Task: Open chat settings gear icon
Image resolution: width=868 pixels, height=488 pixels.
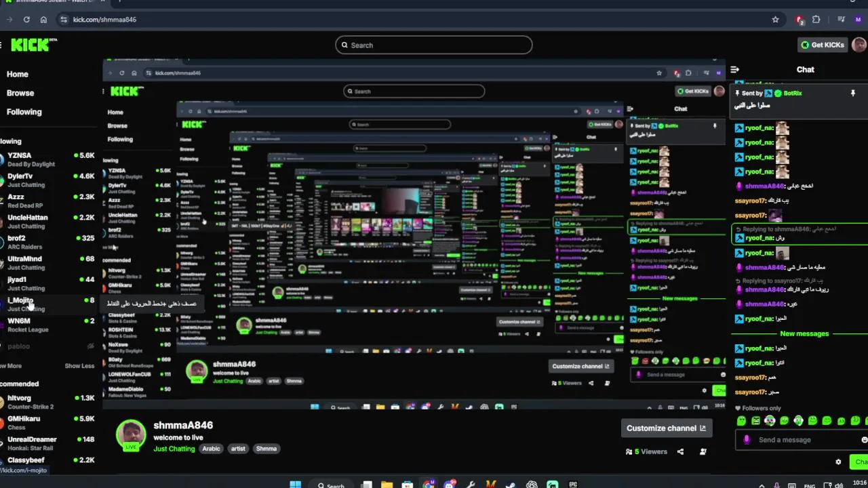Action: (x=838, y=462)
